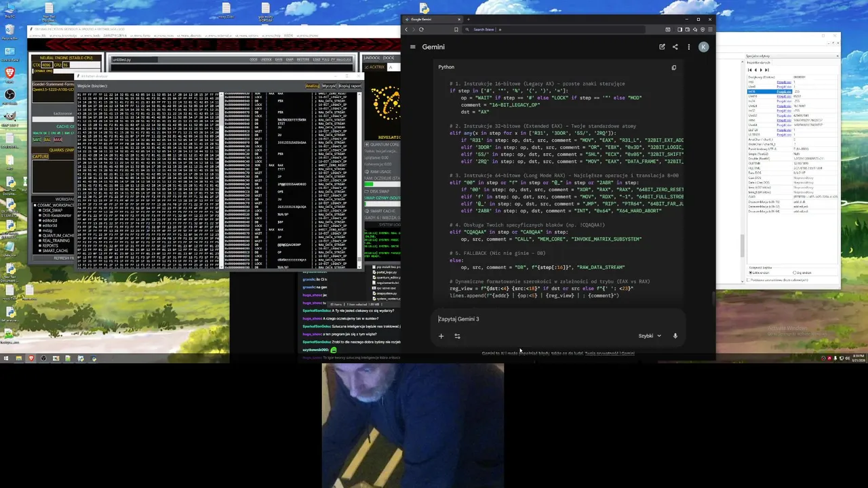Image resolution: width=868 pixels, height=488 pixels.
Task: Select REPORTS folder in workspace tree
Action: pos(50,245)
